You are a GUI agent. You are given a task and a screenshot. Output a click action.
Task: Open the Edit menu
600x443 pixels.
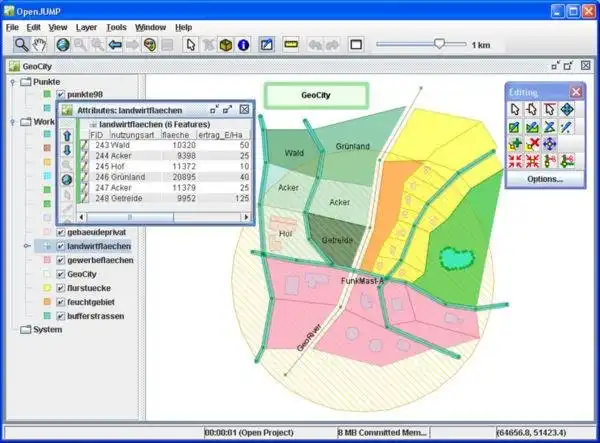(33, 27)
